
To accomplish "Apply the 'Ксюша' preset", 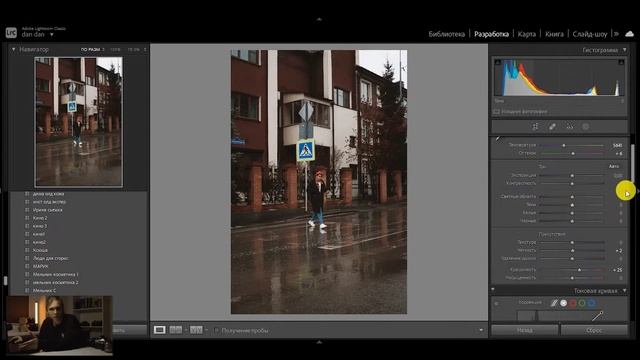I will click(40, 250).
